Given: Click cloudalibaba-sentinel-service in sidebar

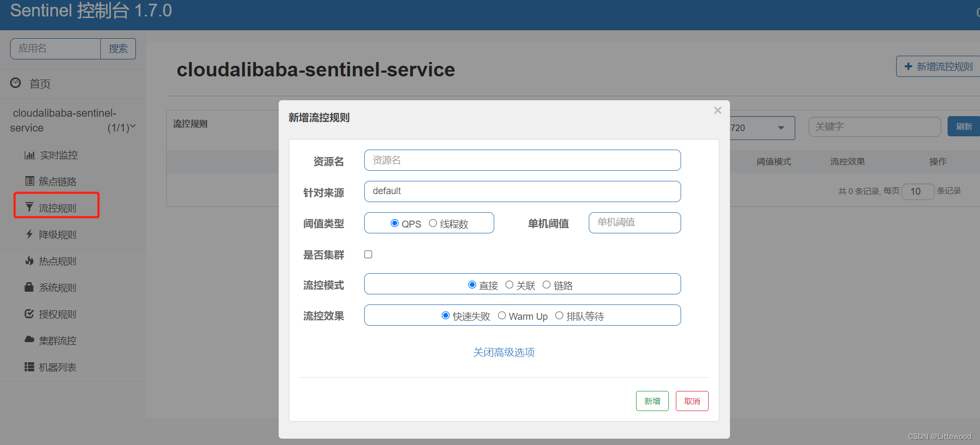Looking at the screenshot, I should coord(64,120).
